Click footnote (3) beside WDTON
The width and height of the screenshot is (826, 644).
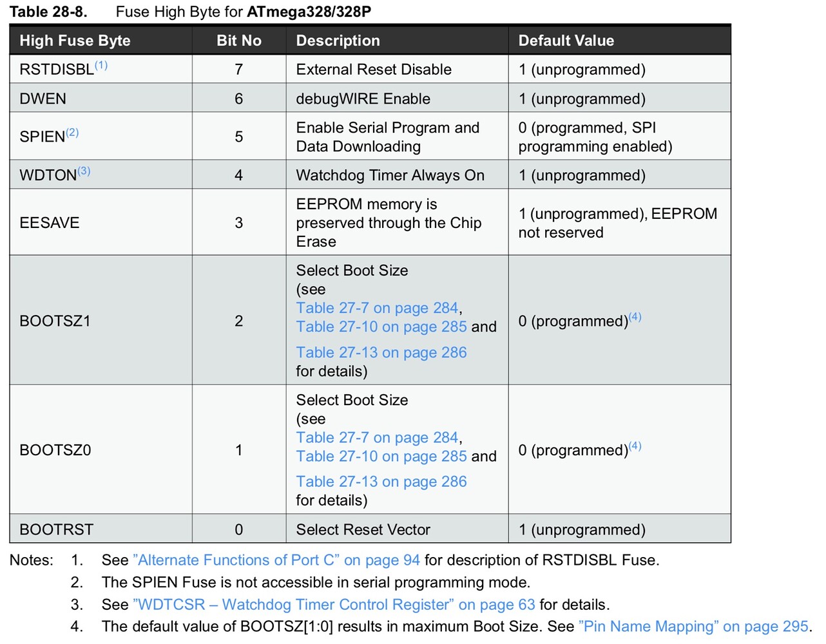pyautogui.click(x=84, y=171)
